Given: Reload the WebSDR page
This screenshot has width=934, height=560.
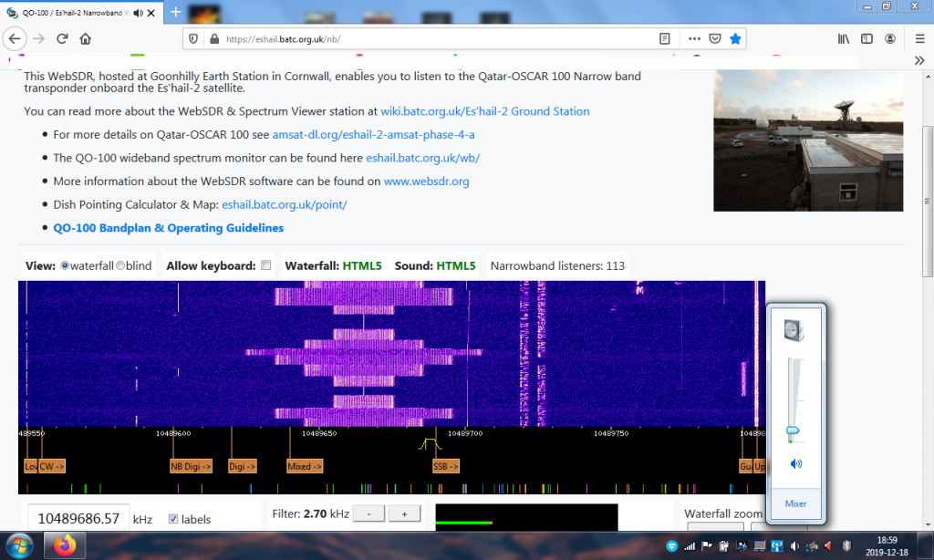Looking at the screenshot, I should 62,38.
